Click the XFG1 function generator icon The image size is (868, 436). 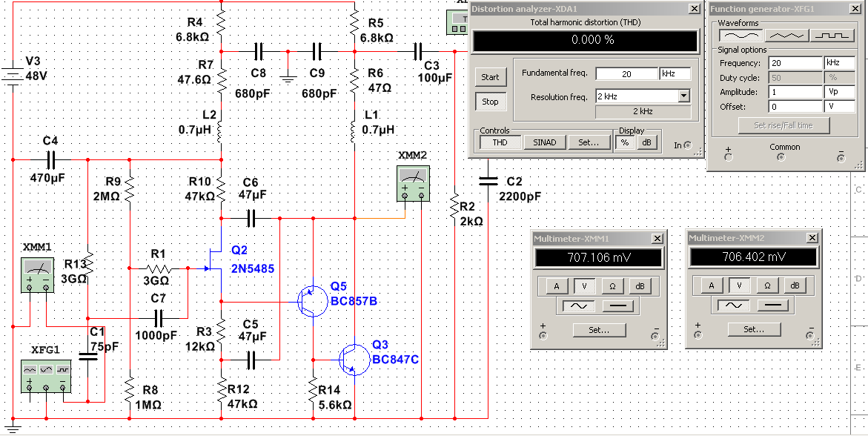click(x=47, y=377)
